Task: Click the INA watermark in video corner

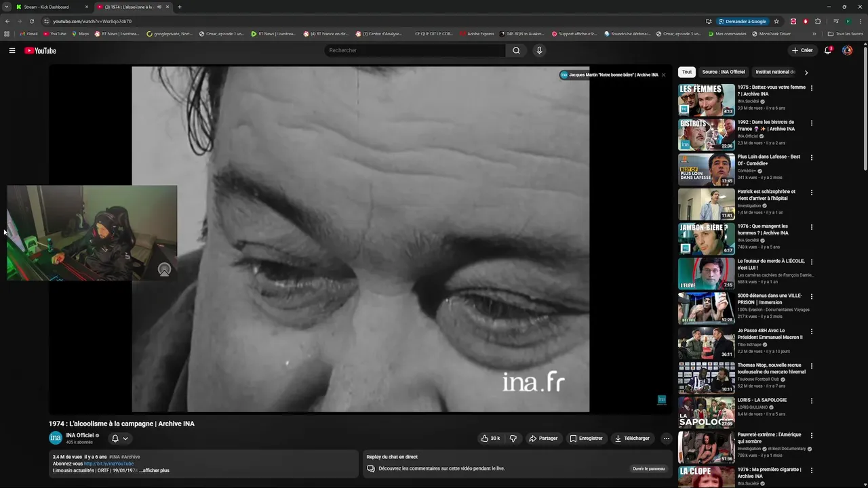Action: click(662, 400)
